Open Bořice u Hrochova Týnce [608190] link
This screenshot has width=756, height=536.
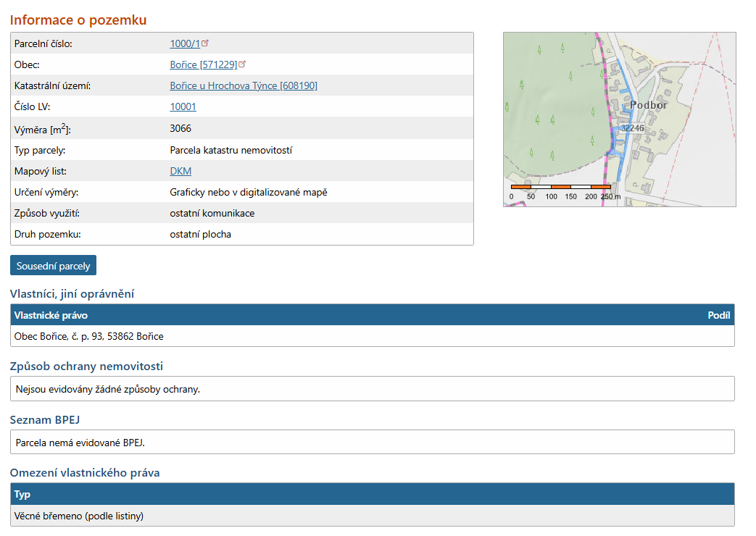(244, 85)
